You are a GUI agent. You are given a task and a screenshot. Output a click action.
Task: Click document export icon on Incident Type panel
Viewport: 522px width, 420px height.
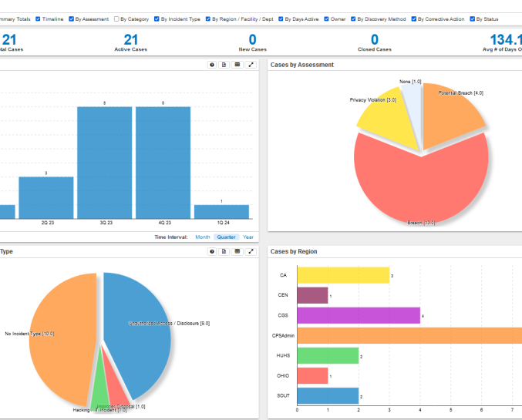pyautogui.click(x=224, y=251)
